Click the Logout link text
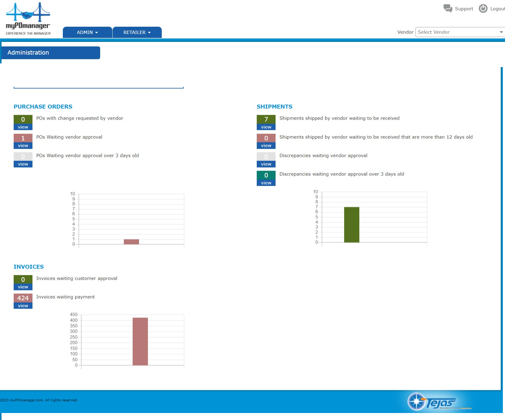This screenshot has width=505, height=420. 497,8
